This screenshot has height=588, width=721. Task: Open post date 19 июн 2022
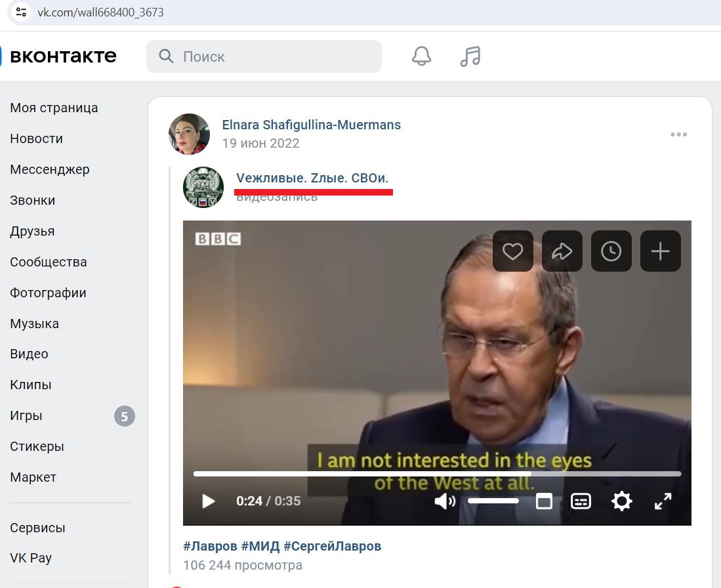(260, 144)
